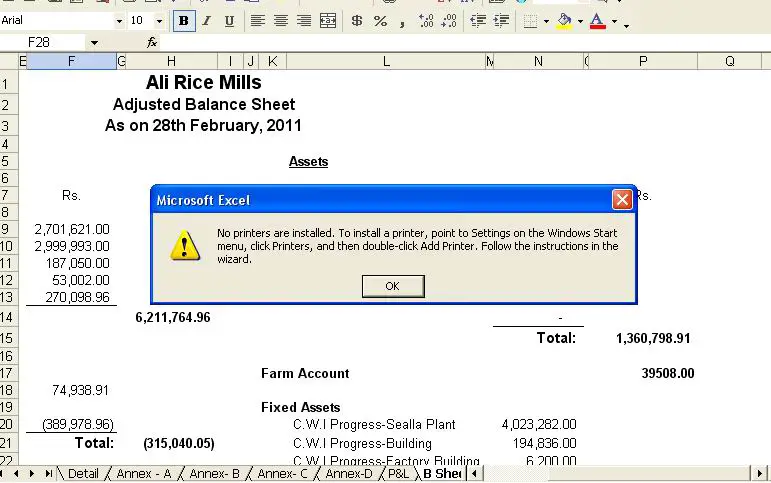Center align the cell text
This screenshot has height=483, width=771.
click(281, 21)
